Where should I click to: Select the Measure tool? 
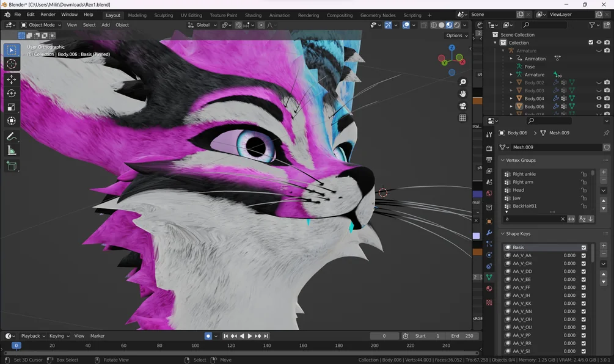coord(12,150)
